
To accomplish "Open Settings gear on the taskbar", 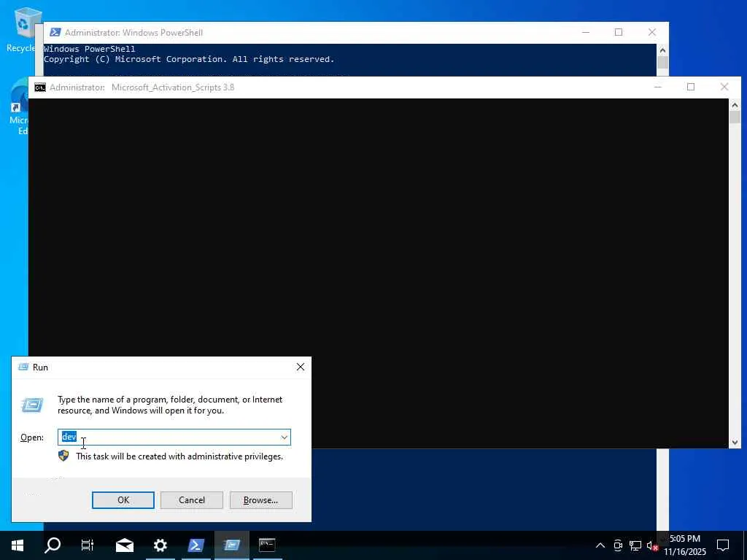I will (x=160, y=545).
